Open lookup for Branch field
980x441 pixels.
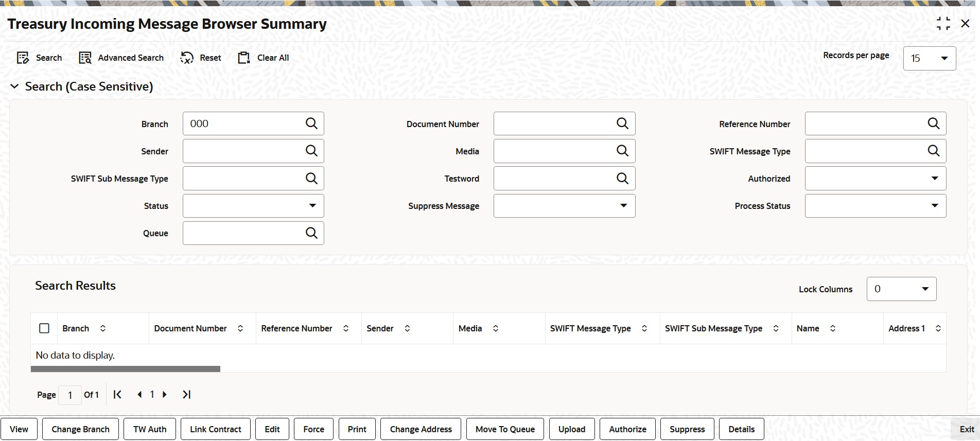click(x=311, y=124)
